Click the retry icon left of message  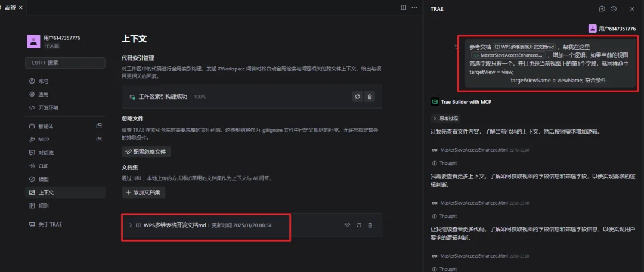(457, 47)
